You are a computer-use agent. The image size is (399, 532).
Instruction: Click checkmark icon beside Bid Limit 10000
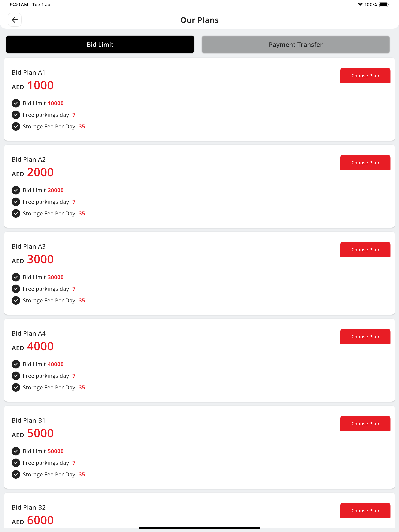pyautogui.click(x=16, y=103)
